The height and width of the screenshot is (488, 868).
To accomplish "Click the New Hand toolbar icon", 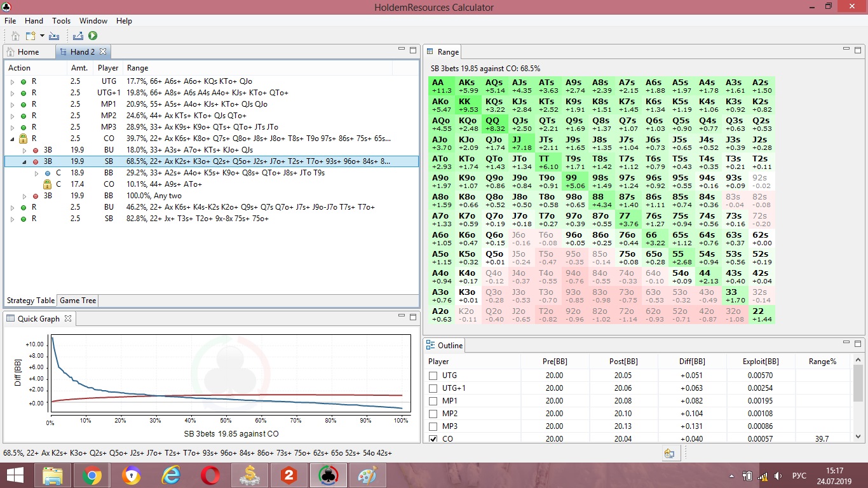I will [x=31, y=36].
